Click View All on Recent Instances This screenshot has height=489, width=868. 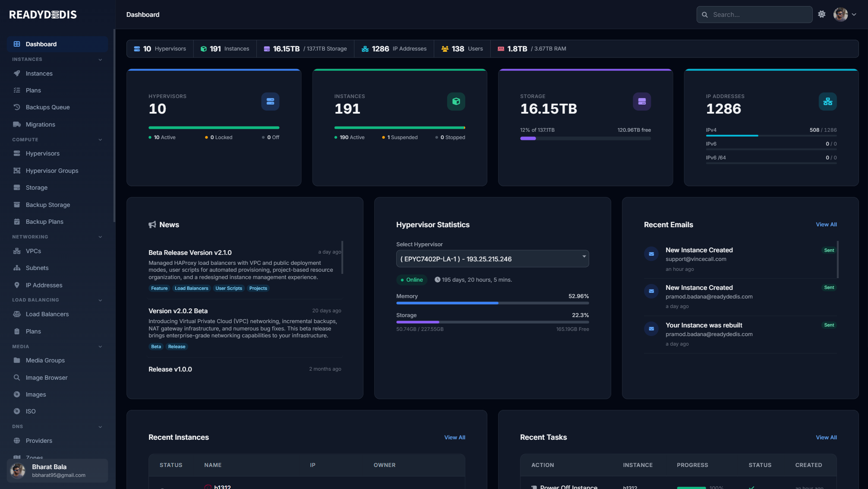[455, 437]
